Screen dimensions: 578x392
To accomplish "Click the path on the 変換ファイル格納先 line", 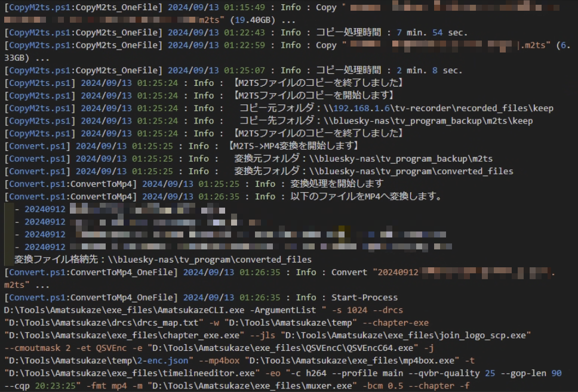I will (x=207, y=260).
